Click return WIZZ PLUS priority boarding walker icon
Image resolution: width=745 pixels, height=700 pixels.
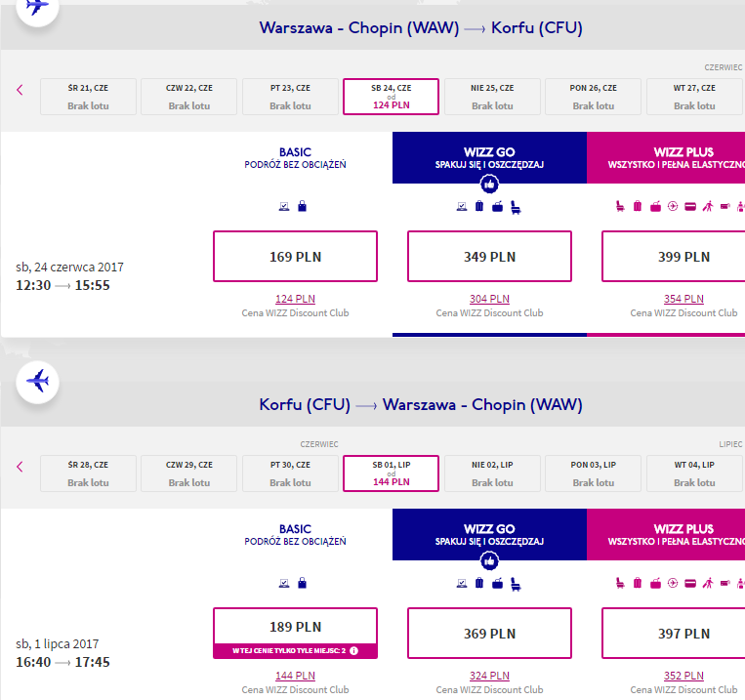708,583
